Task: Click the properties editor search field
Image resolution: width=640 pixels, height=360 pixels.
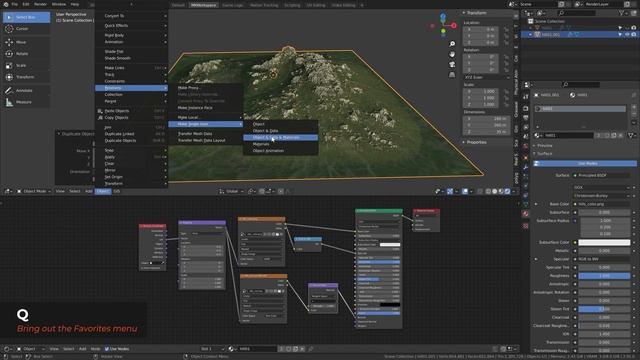Action: 581,84
